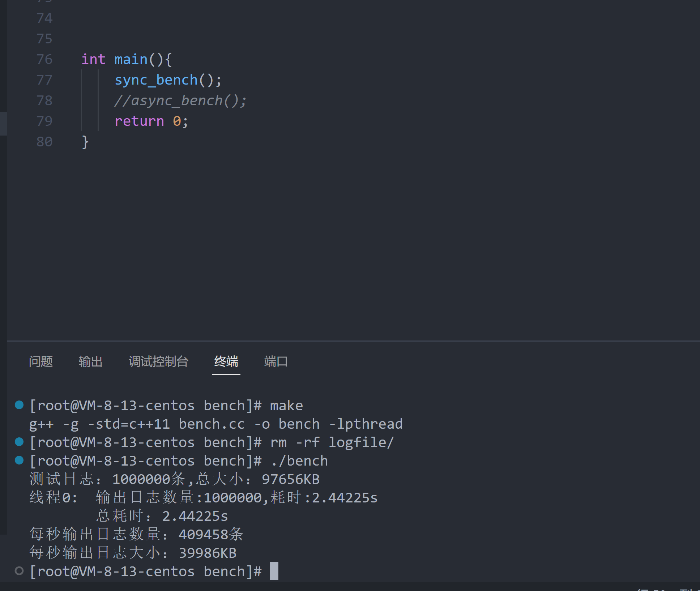This screenshot has height=591, width=700.
Task: Click the './bench' command text
Action: pos(299,461)
